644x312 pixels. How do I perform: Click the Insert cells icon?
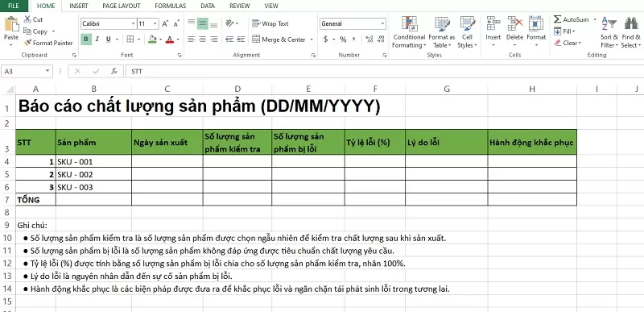pyautogui.click(x=493, y=24)
